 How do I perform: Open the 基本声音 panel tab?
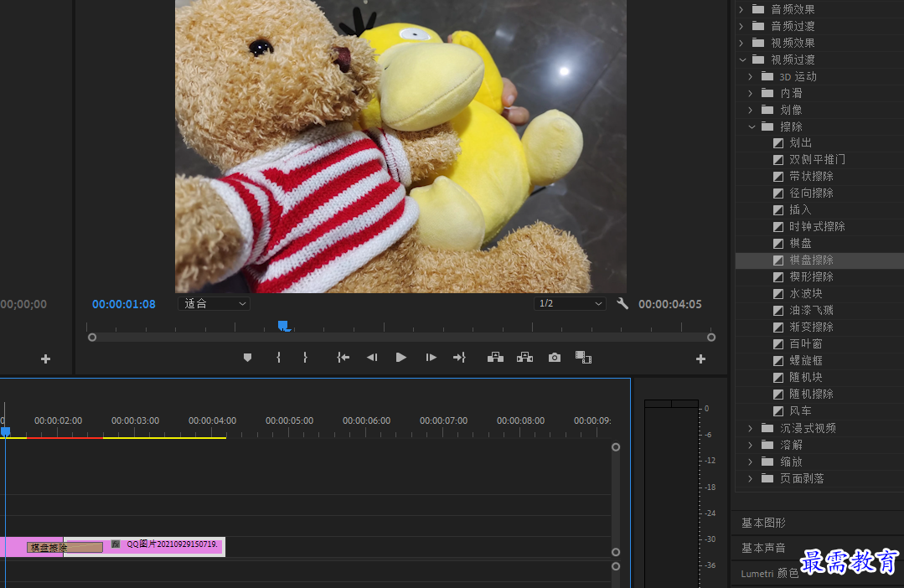pos(763,549)
